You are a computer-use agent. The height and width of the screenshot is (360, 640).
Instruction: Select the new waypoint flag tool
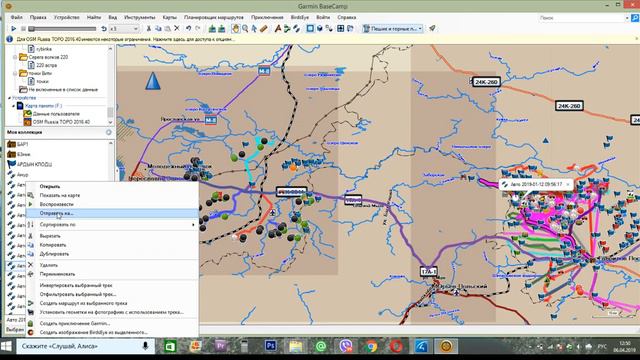coord(278,29)
